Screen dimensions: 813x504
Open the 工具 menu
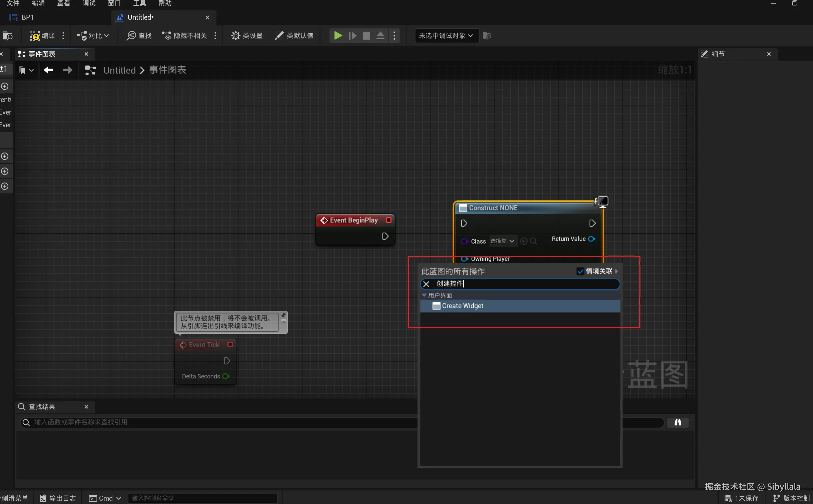(139, 3)
